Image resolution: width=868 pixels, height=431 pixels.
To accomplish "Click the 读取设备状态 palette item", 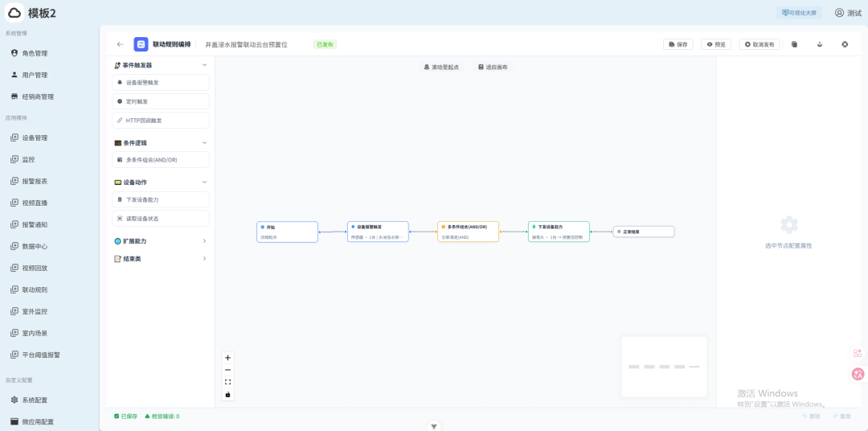I will [x=161, y=218].
